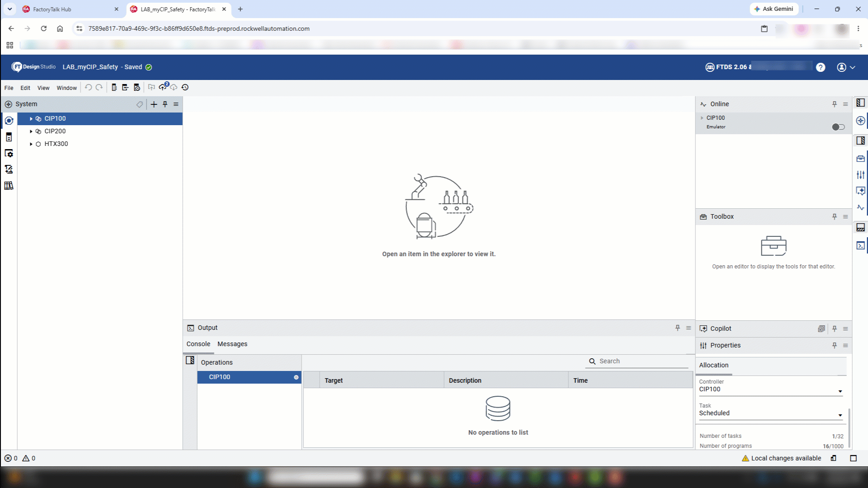
Task: Toggle the bottom panel layout icon in right sidebar
Action: [861, 227]
